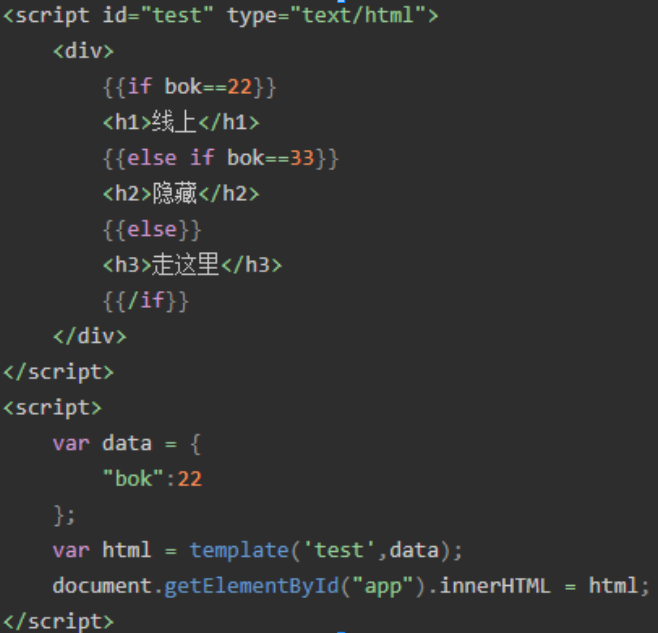Click the var html = template('test',data); line
The image size is (658, 633).
coord(258,550)
